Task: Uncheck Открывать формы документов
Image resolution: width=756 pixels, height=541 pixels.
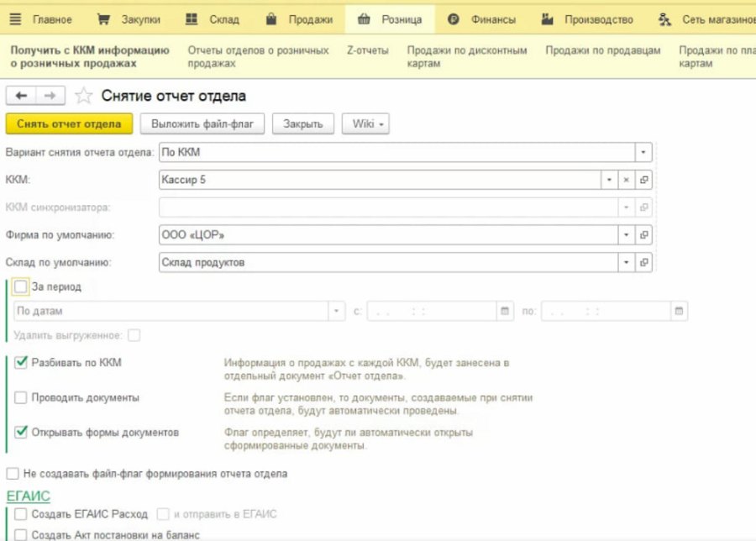Action: [x=20, y=433]
